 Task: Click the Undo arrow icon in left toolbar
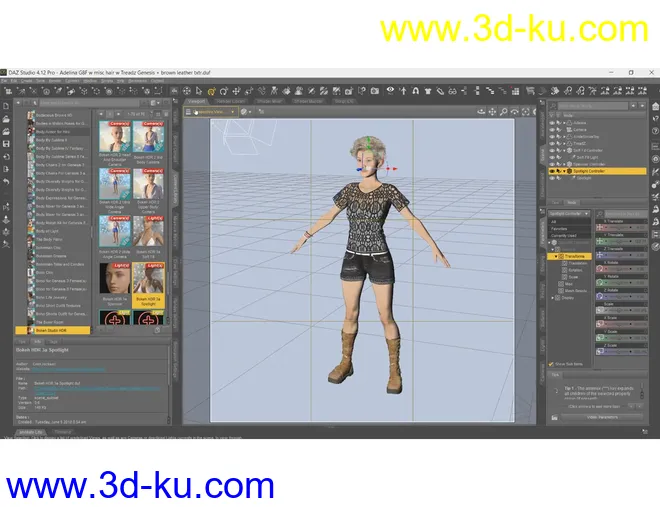pos(7,182)
